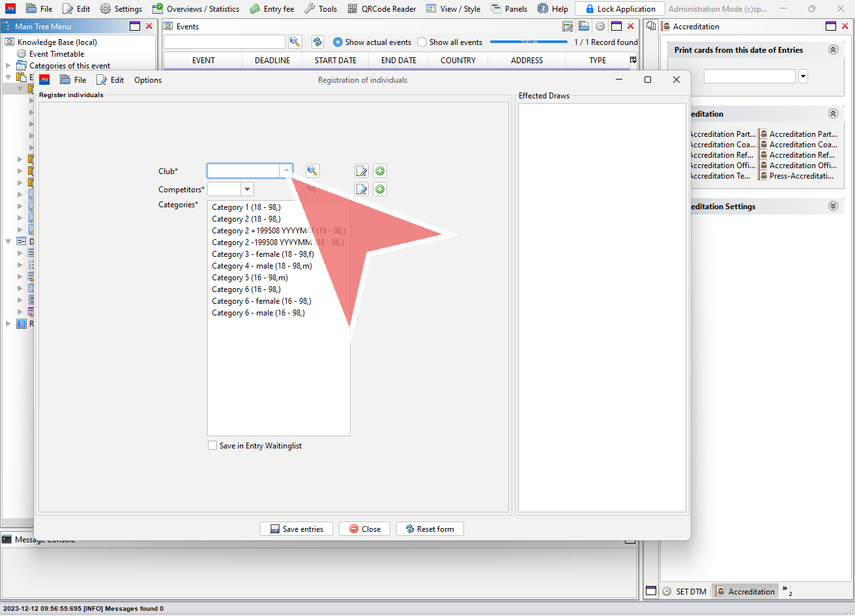Select the Show actual events radio button
This screenshot has height=616, width=855.
(338, 42)
